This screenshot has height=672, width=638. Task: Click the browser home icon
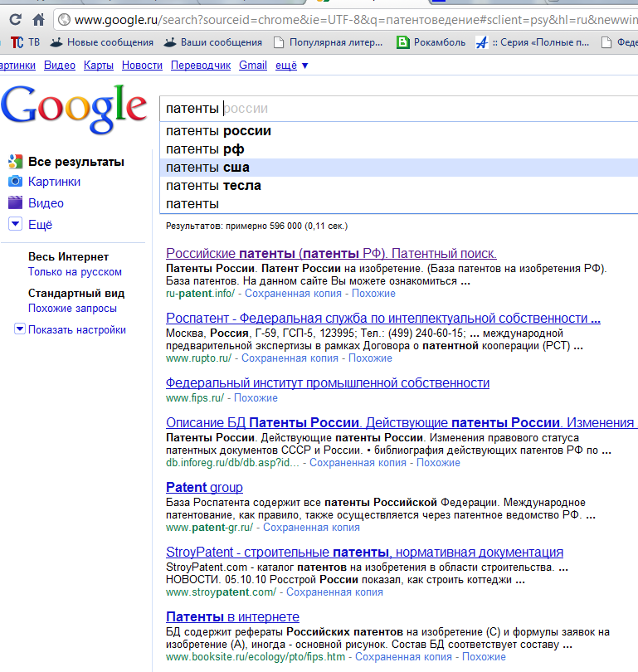tap(38, 19)
